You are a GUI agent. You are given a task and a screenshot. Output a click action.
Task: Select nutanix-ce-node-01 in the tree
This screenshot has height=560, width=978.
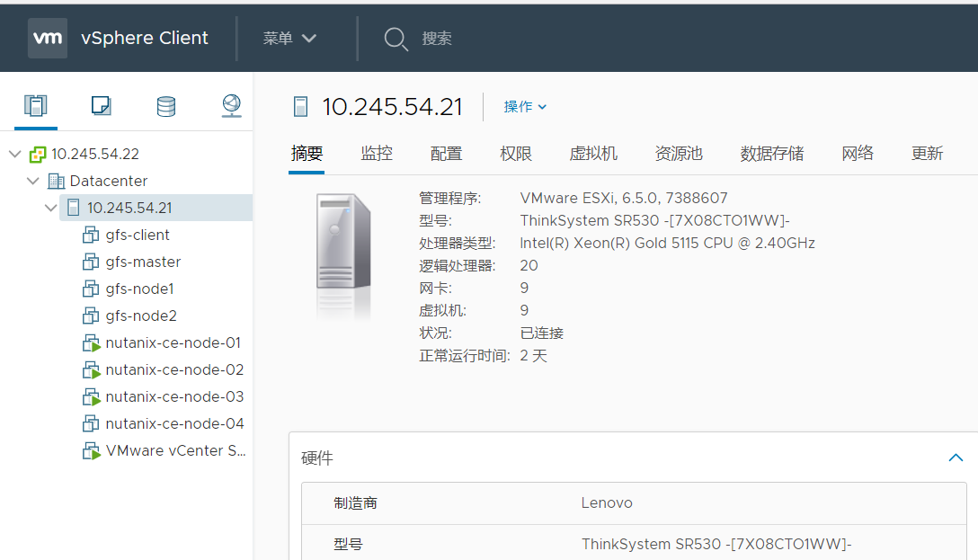point(173,343)
